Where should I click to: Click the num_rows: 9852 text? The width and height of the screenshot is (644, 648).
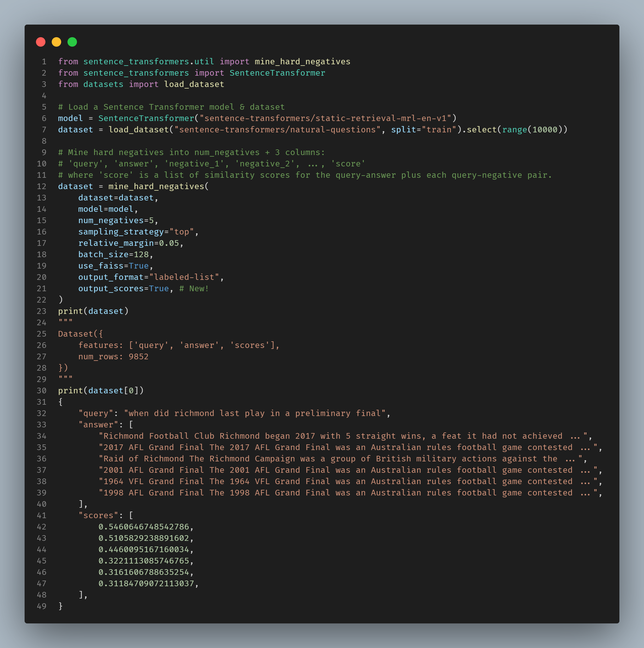click(x=113, y=357)
